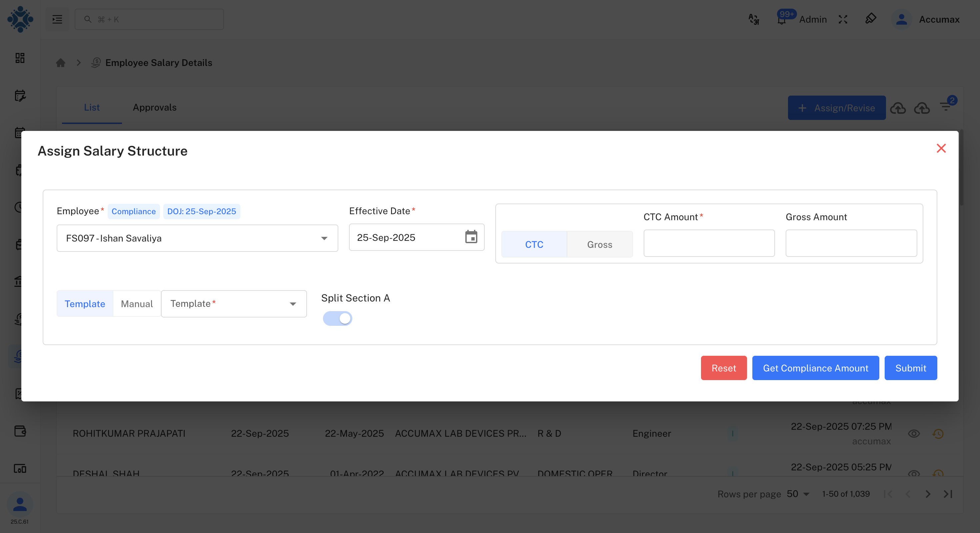
Task: Select CTC as the amount type
Action: point(534,244)
